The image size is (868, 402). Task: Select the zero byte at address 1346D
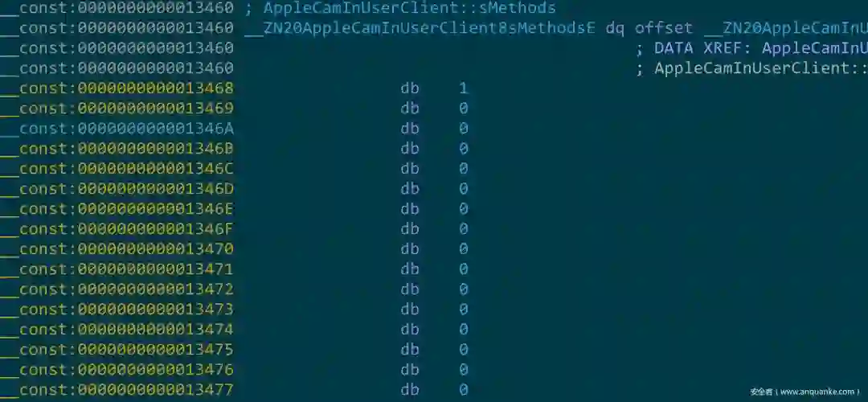[x=464, y=189]
